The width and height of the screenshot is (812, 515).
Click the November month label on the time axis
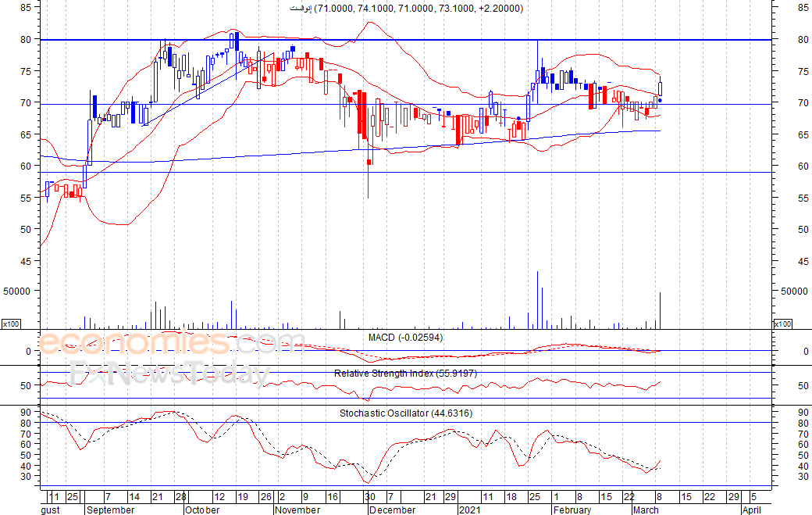tap(297, 510)
